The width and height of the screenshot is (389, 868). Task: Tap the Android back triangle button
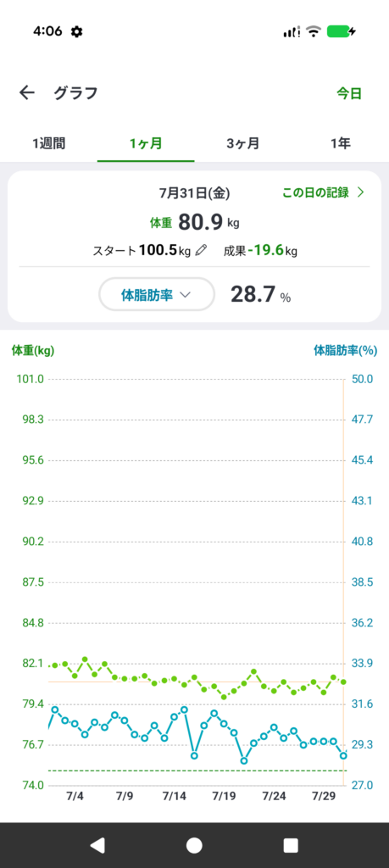[x=97, y=845]
